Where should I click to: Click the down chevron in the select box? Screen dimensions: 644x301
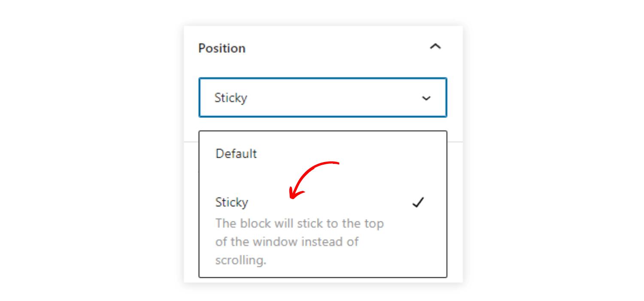coord(426,98)
